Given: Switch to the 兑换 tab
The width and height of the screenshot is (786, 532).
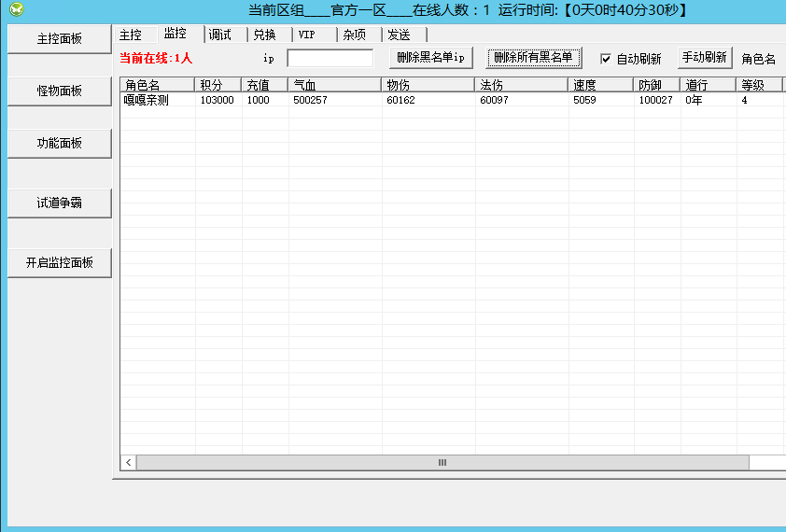Looking at the screenshot, I should pyautogui.click(x=270, y=35).
